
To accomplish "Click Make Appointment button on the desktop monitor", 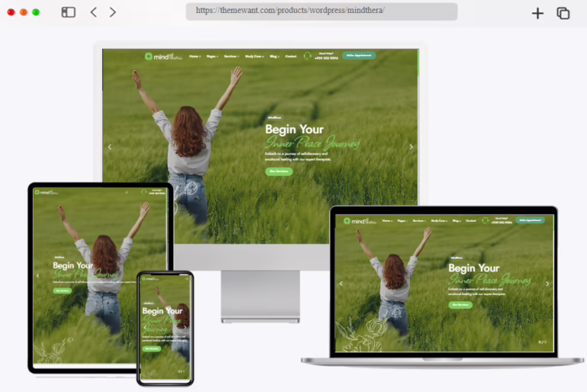I will coord(358,56).
